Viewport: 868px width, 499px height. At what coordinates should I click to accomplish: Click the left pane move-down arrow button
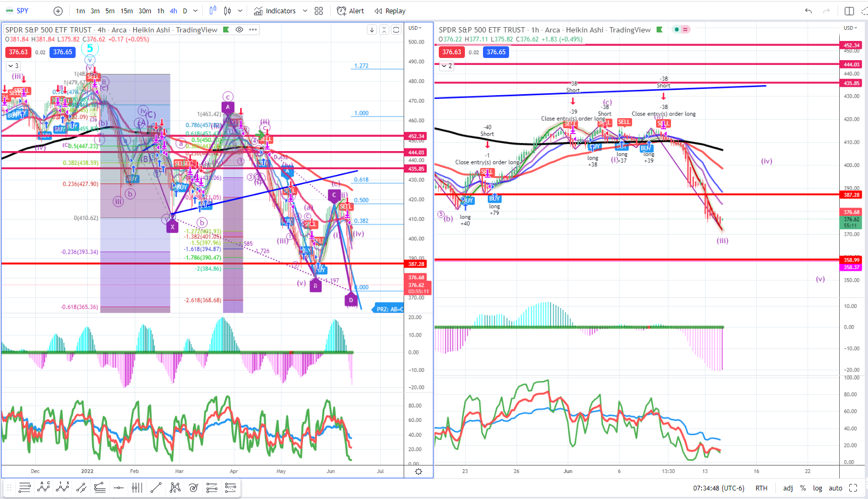(x=372, y=30)
